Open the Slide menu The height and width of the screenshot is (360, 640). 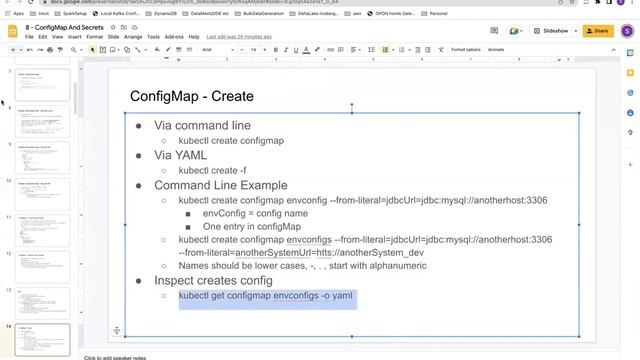point(113,37)
